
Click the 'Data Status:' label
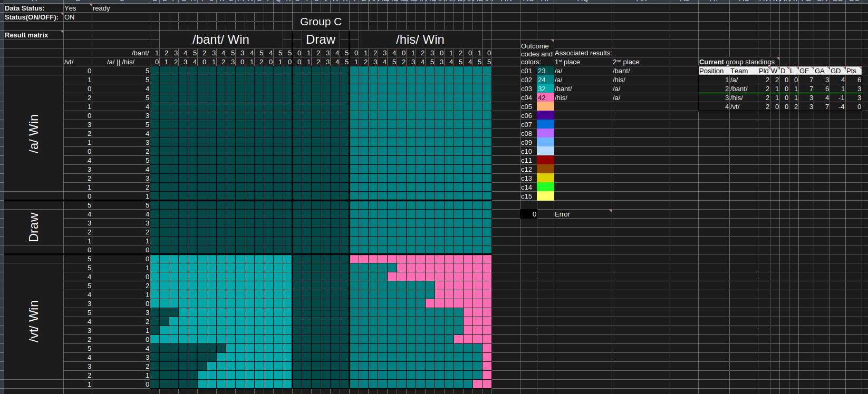pyautogui.click(x=25, y=8)
